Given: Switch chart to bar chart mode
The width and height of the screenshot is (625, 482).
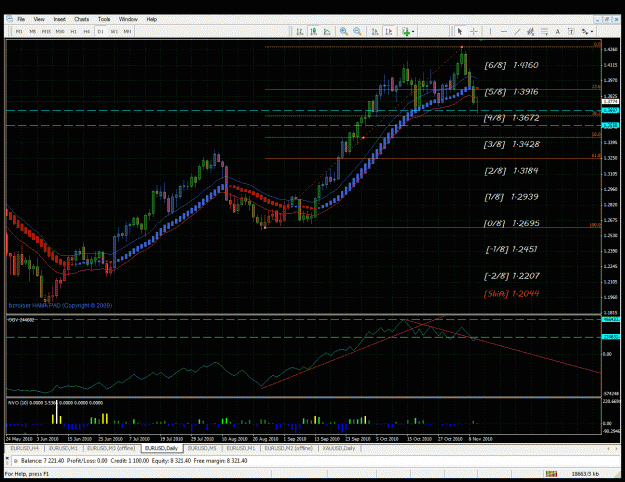Looking at the screenshot, I should [x=300, y=31].
